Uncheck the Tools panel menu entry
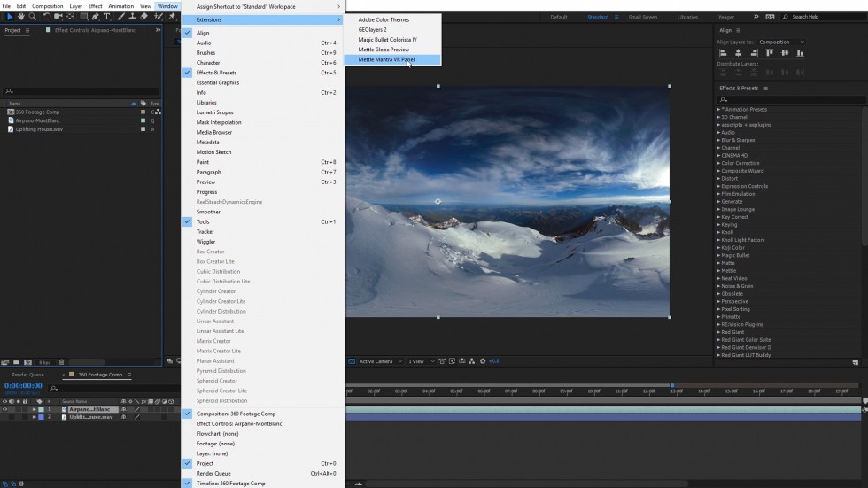The image size is (868, 488). point(203,221)
